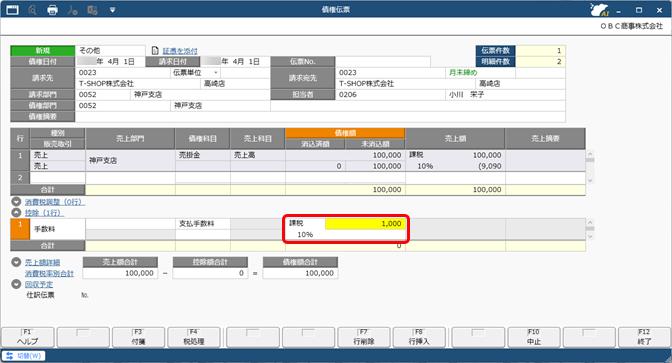Screen dimensions: 672x363
Task: Click the 手数料 cell in deduction row
Action: 57,229
